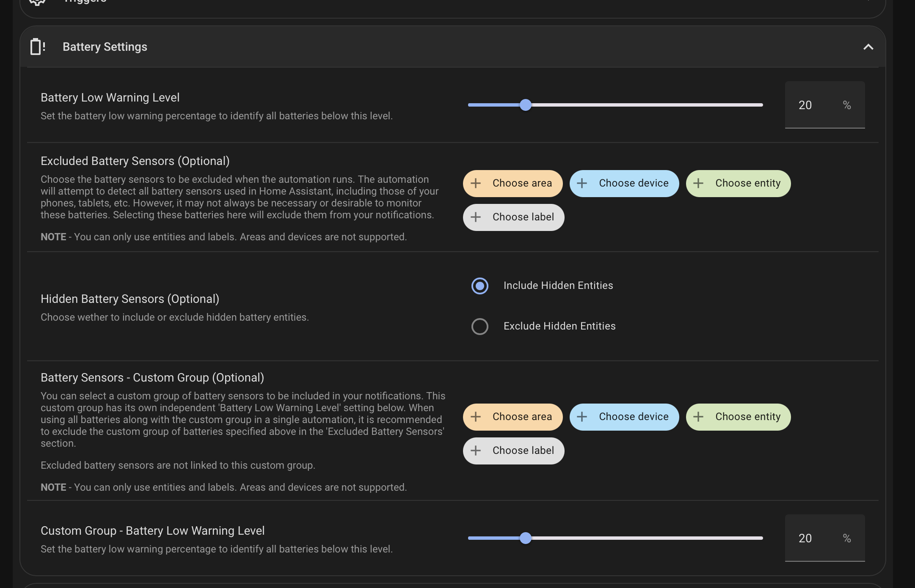The width and height of the screenshot is (915, 588).
Task: Choose label for Battery Sensors Custom Group
Action: [513, 451]
